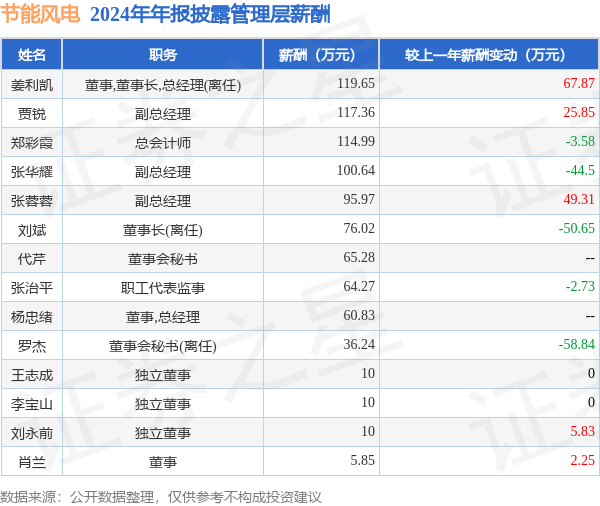Click 独立董事 in 刘永前's row

[x=163, y=433]
